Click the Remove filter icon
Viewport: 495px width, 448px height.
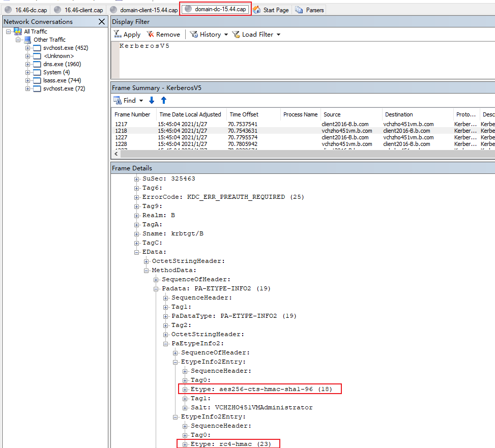(150, 34)
